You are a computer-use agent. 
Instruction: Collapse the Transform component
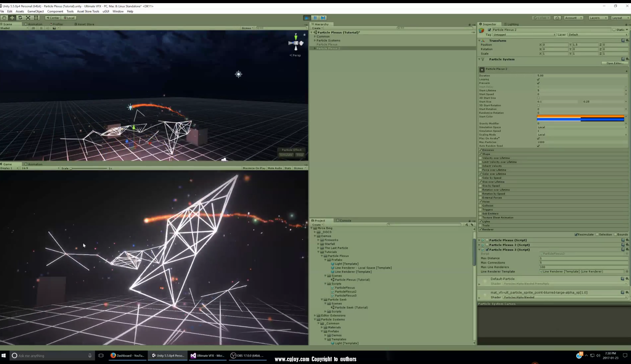tap(480, 41)
